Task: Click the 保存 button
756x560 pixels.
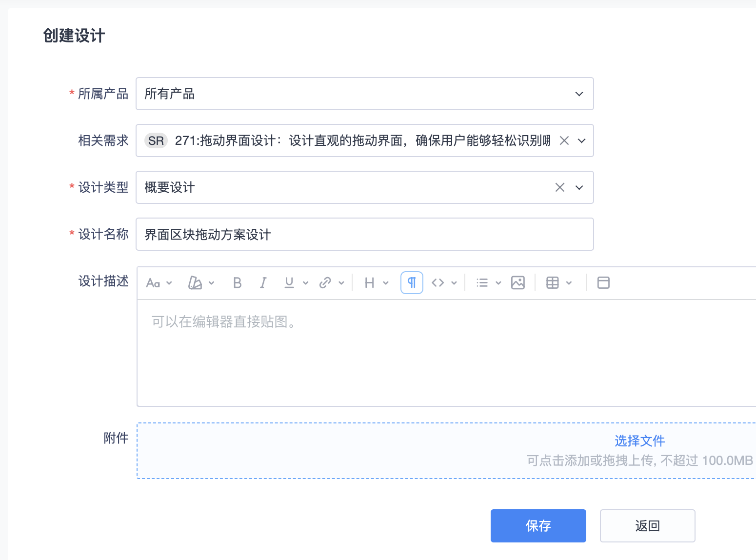Action: pos(538,526)
